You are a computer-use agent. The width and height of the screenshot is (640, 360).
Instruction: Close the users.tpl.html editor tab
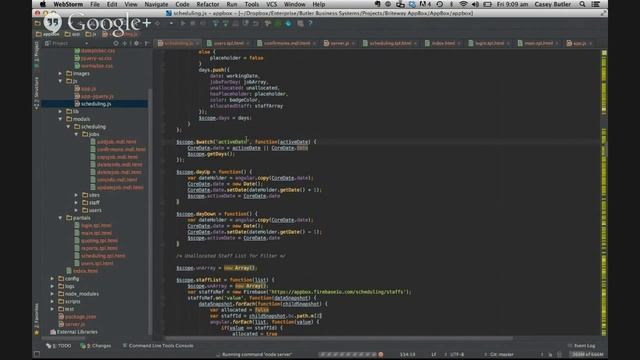pos(248,43)
